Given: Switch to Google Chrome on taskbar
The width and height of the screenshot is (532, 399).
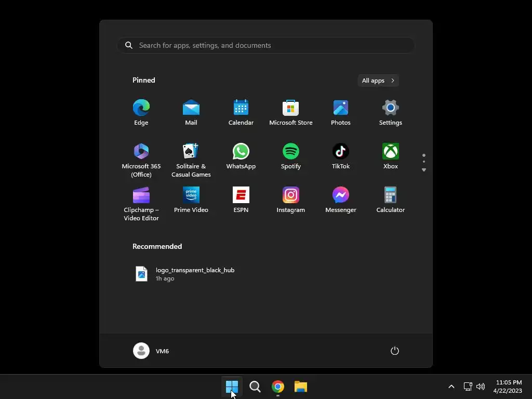Looking at the screenshot, I should click(x=278, y=387).
